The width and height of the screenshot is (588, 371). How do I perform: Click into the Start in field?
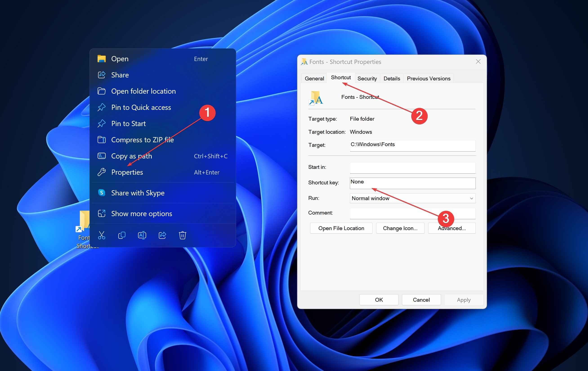coord(413,168)
